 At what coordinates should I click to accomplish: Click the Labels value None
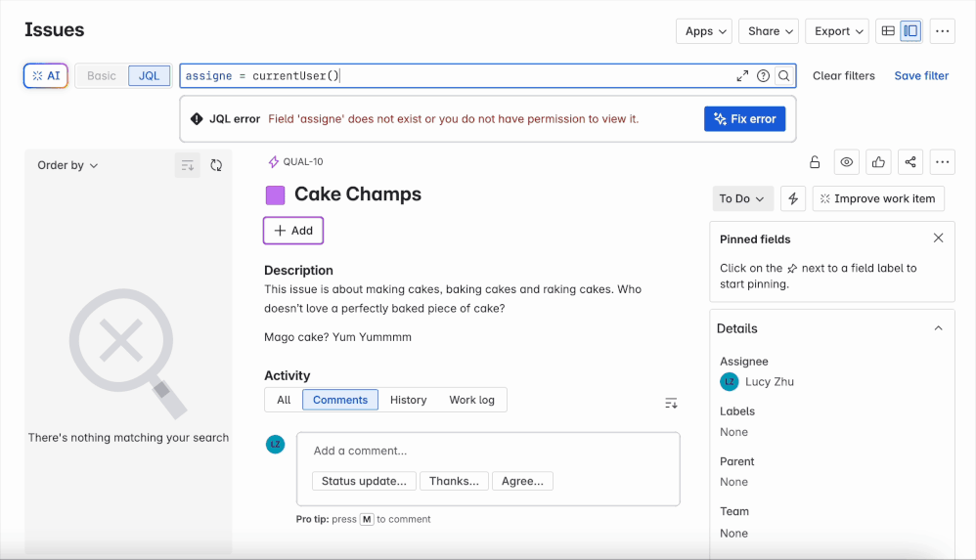tap(733, 432)
